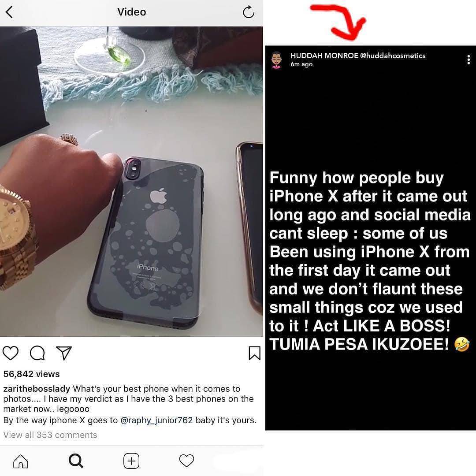This screenshot has width=476, height=476.
Task: Tap Huddah Monroe avatar icon
Action: (x=276, y=60)
